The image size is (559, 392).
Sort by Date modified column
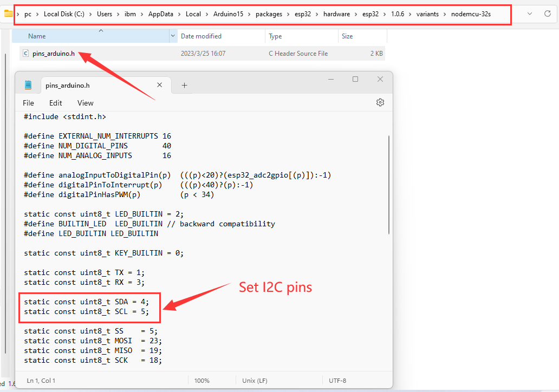(201, 36)
